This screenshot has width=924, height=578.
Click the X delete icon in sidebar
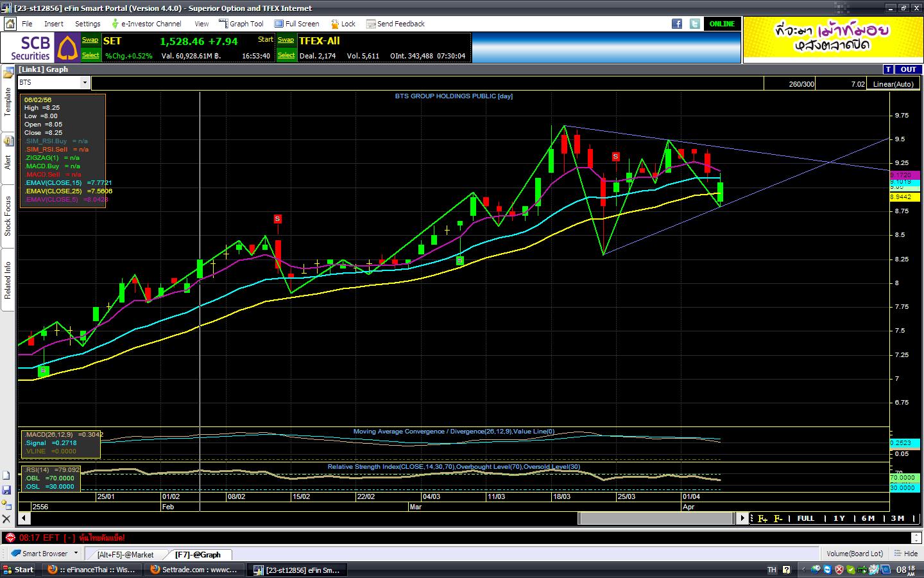[x=6, y=518]
